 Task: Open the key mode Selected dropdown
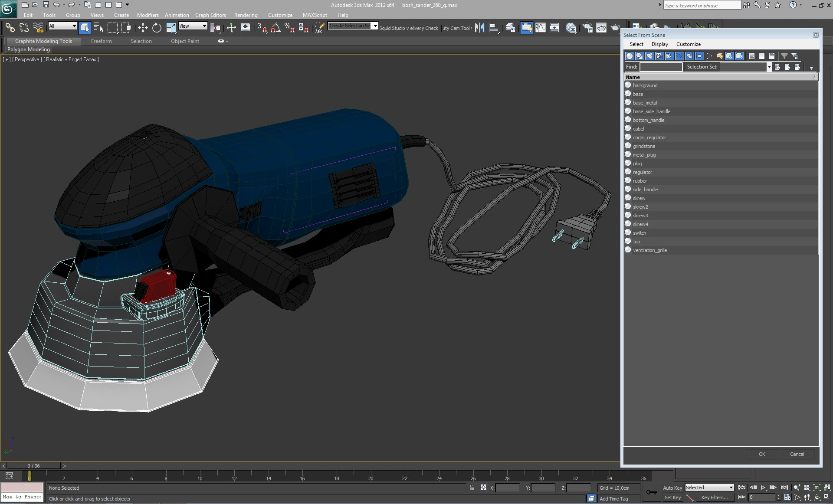tap(709, 488)
